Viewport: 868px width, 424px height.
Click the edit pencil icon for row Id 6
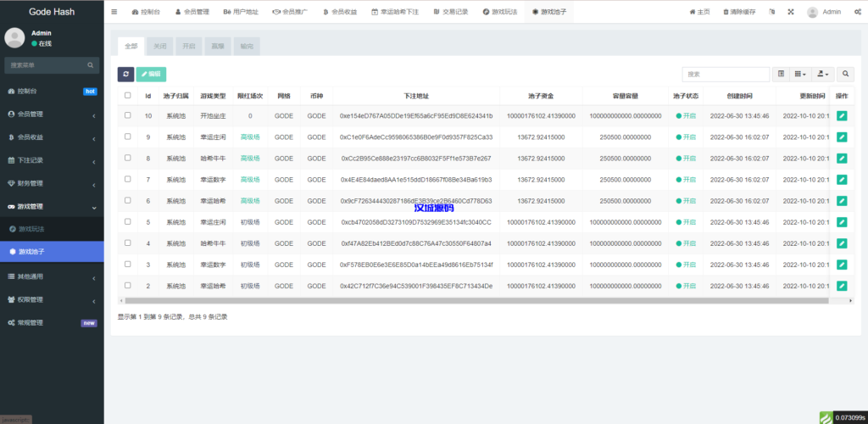(842, 200)
